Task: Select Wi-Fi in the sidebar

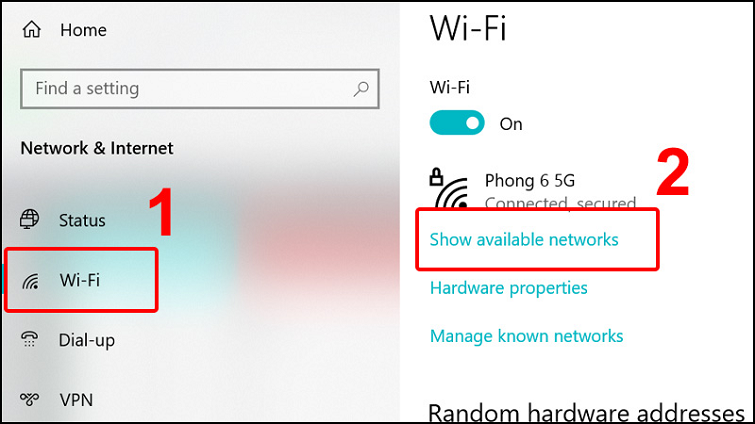Action: (x=81, y=280)
